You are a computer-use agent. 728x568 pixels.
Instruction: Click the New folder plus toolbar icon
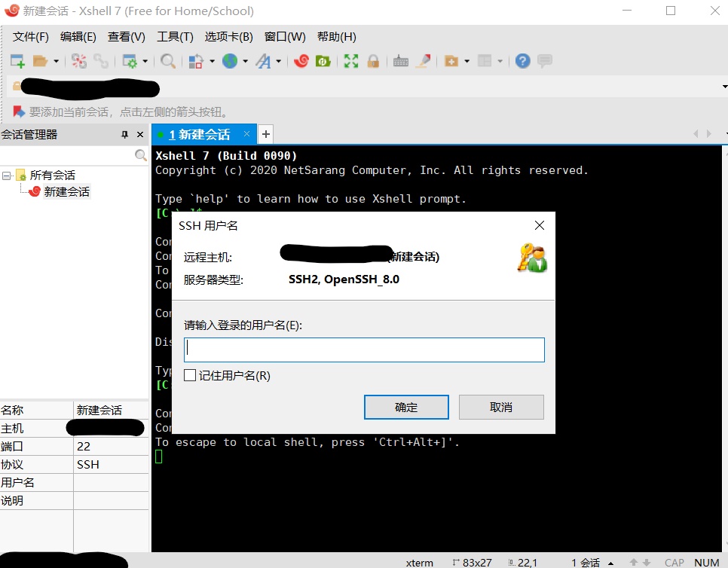[x=451, y=61]
